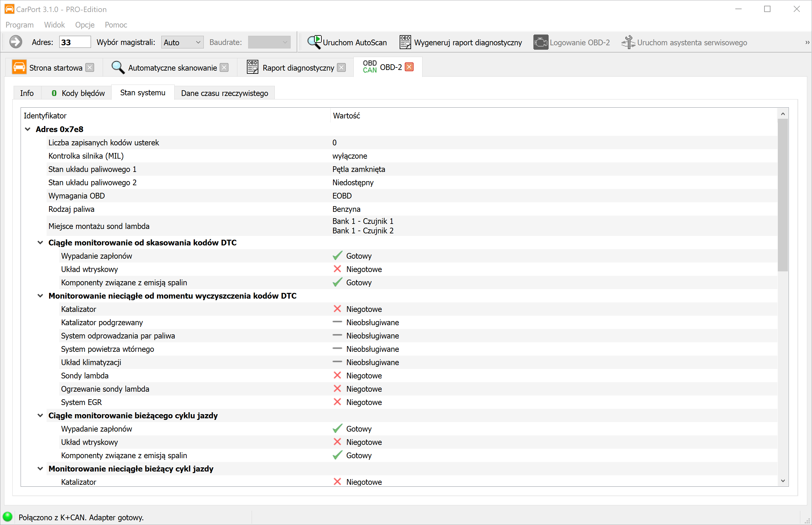
Task: Close the Strona startowa tab
Action: pyautogui.click(x=90, y=67)
